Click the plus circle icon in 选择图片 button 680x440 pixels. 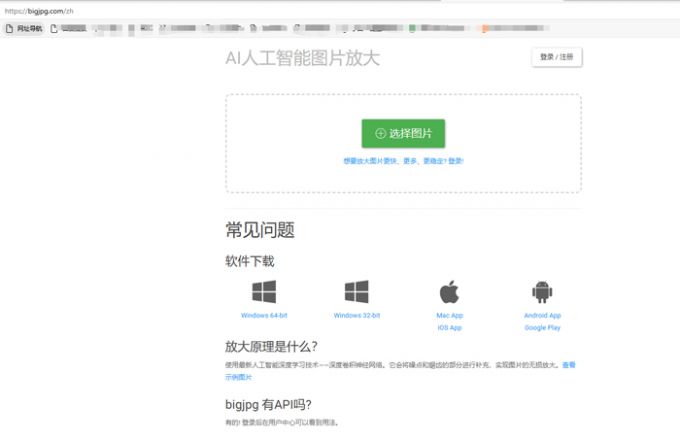click(x=380, y=134)
